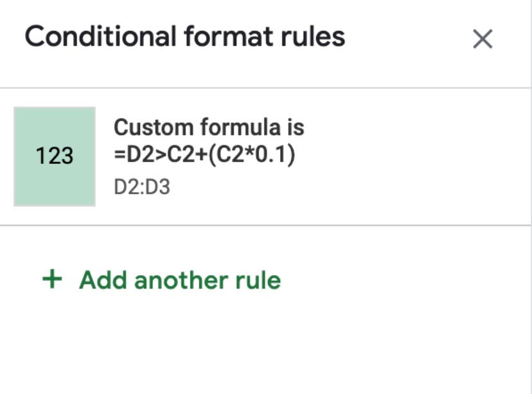The height and width of the screenshot is (394, 532).
Task: Click the plus icon beside Add another rule
Action: tap(52, 280)
